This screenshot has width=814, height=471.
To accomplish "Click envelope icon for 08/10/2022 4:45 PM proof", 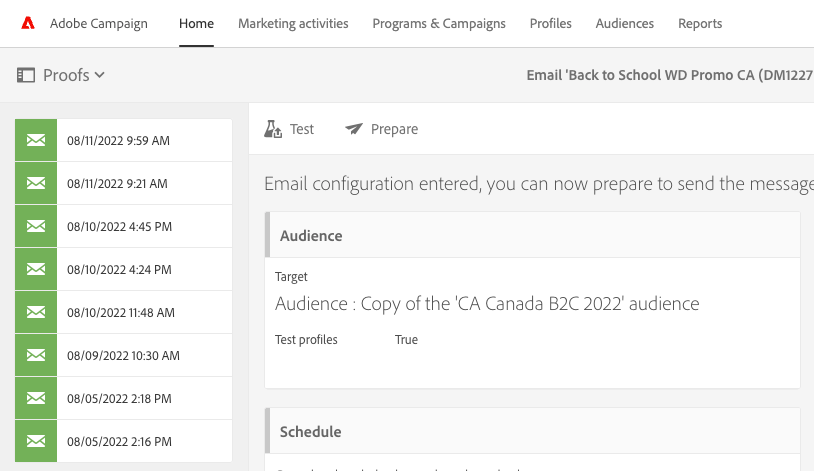I will [x=36, y=226].
